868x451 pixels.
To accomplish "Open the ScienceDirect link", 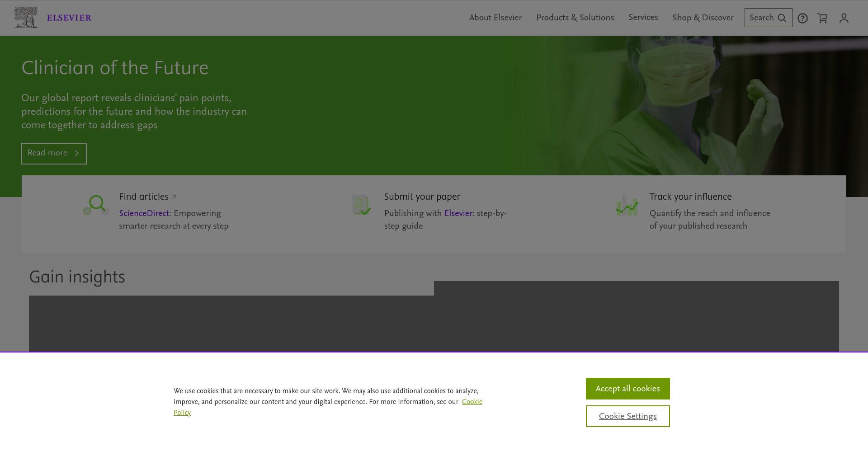I will (x=144, y=213).
